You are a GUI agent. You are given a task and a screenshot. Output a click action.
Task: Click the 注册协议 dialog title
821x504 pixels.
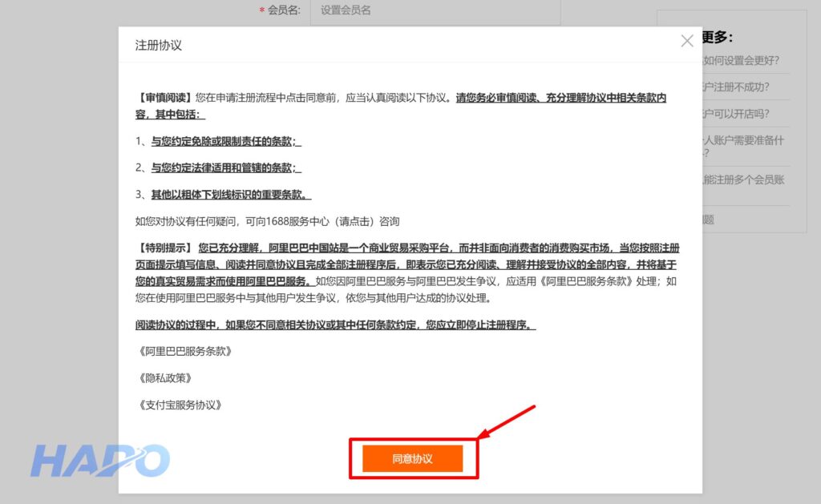(159, 45)
